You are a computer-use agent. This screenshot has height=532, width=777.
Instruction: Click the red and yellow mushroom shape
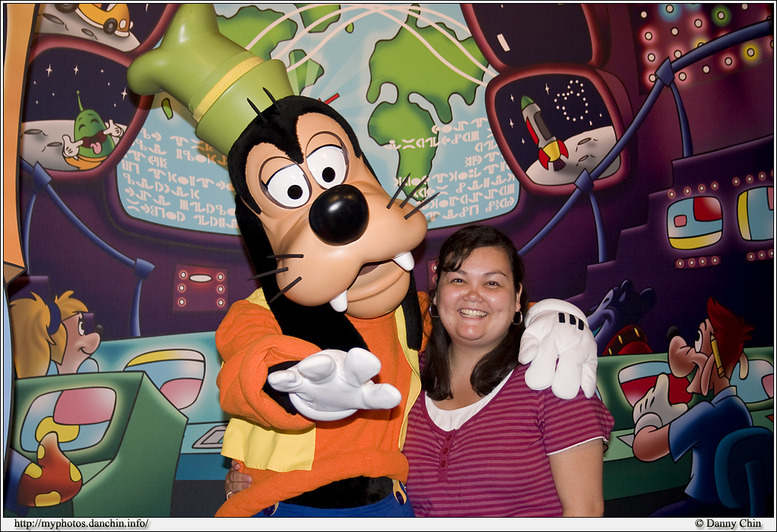(50, 471)
